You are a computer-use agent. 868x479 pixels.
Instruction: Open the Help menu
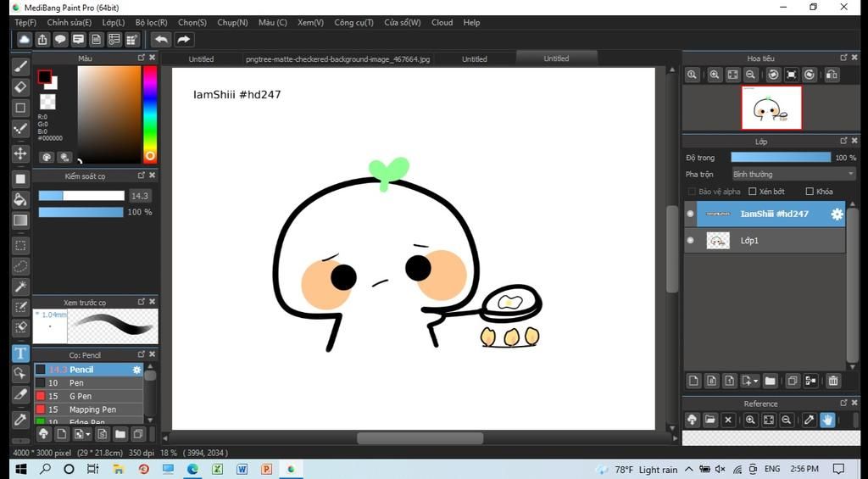pos(471,23)
